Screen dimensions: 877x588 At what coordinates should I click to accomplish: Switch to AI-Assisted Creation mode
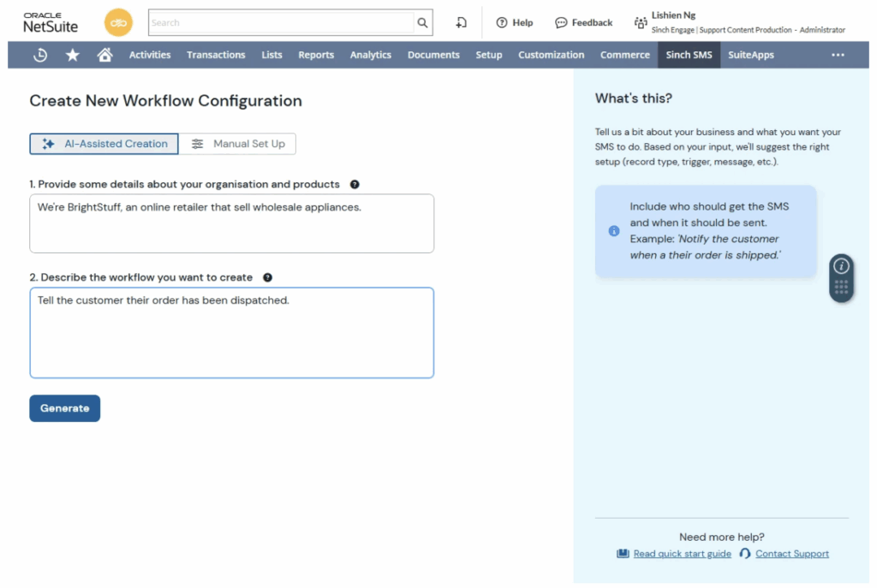click(x=104, y=144)
